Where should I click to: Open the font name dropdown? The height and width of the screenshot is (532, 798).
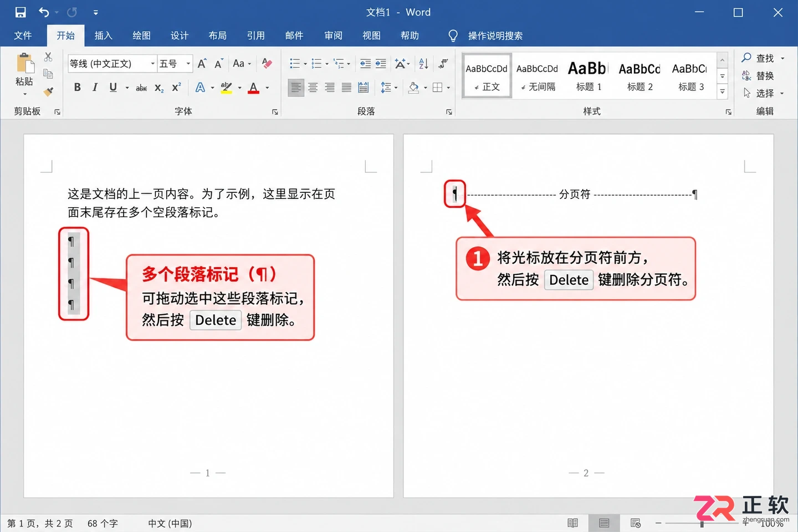[x=153, y=64]
